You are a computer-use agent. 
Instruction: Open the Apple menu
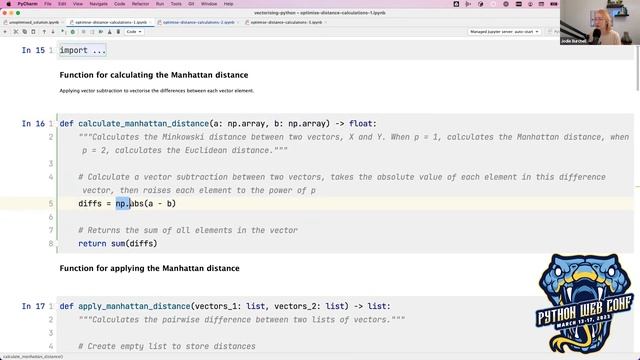(9, 4)
